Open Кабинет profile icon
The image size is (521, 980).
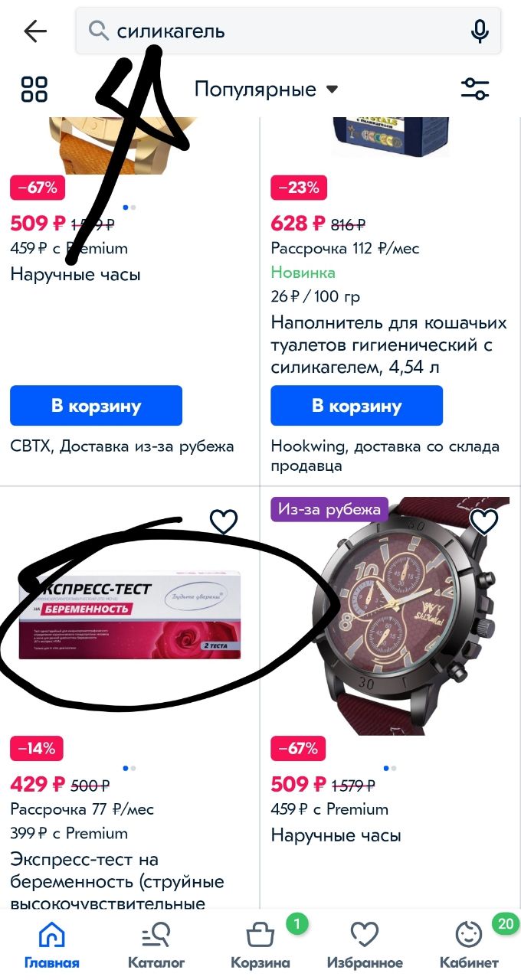coord(469,945)
